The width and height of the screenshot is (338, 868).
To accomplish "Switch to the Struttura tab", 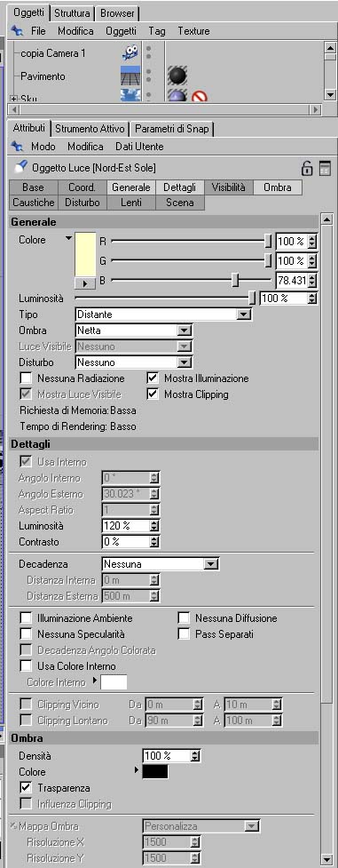I will pyautogui.click(x=73, y=12).
